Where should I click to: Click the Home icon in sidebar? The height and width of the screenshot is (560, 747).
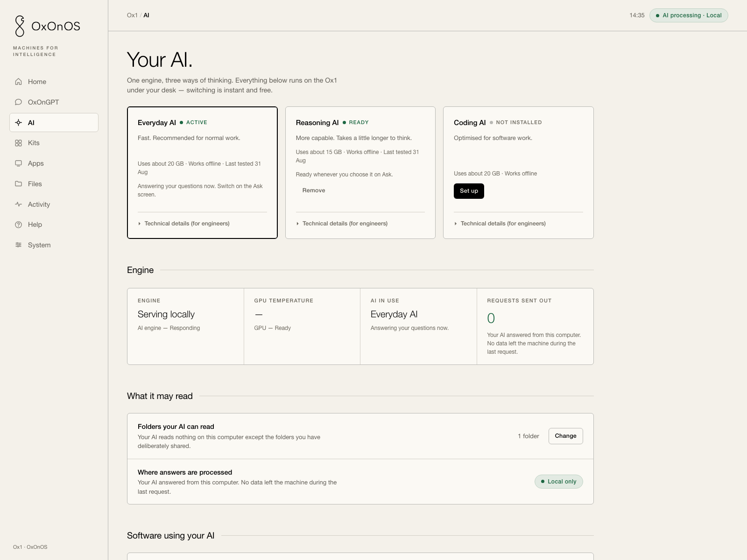pos(18,82)
